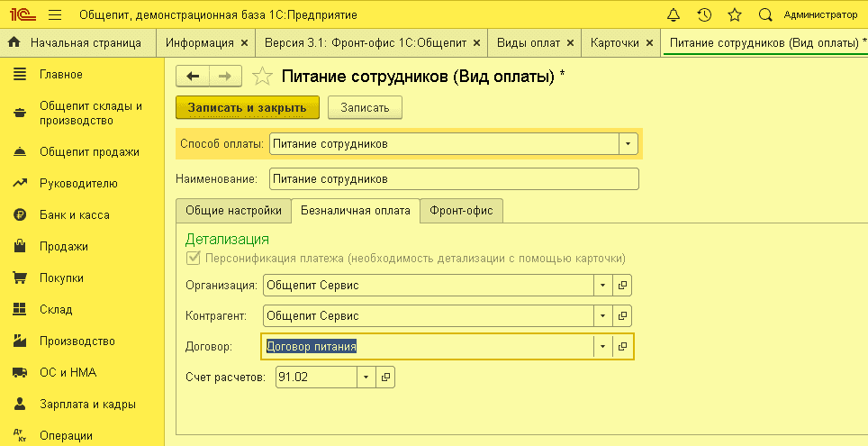Add this form to favorites star
This screenshot has width=868, height=446.
[262, 77]
